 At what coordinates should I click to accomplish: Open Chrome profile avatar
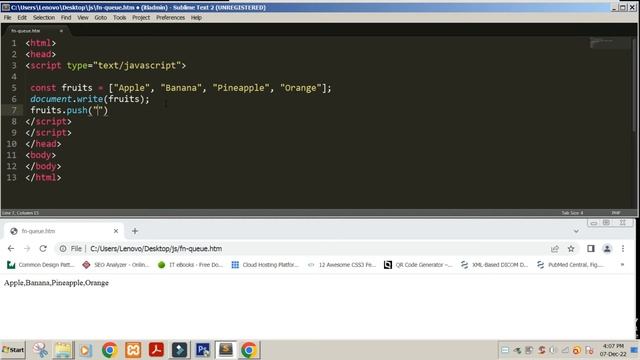point(607,249)
